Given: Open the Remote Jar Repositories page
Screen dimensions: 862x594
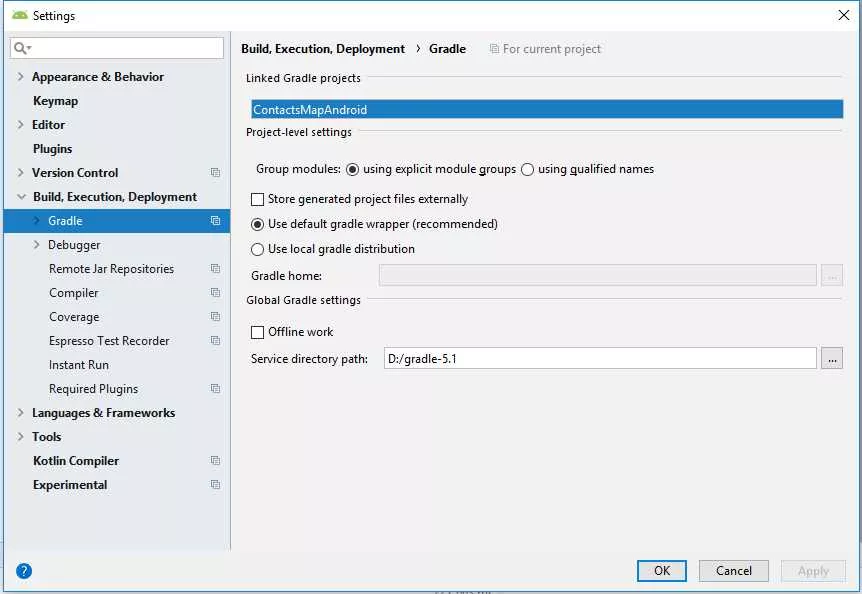Looking at the screenshot, I should [111, 269].
